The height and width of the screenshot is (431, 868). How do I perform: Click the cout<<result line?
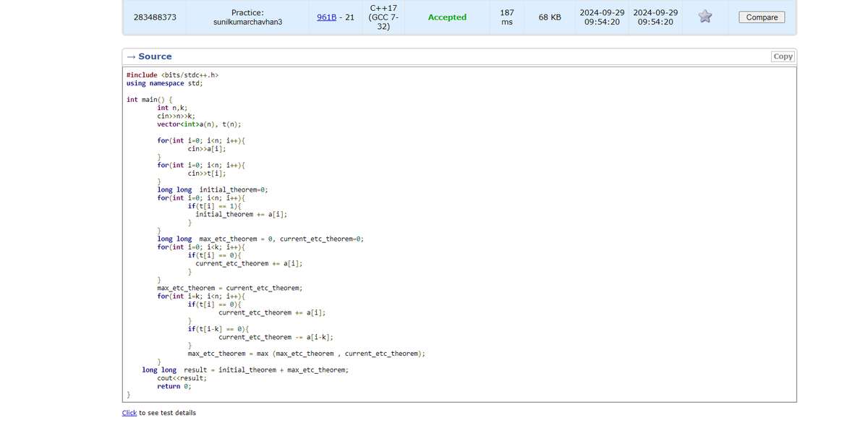click(x=182, y=377)
